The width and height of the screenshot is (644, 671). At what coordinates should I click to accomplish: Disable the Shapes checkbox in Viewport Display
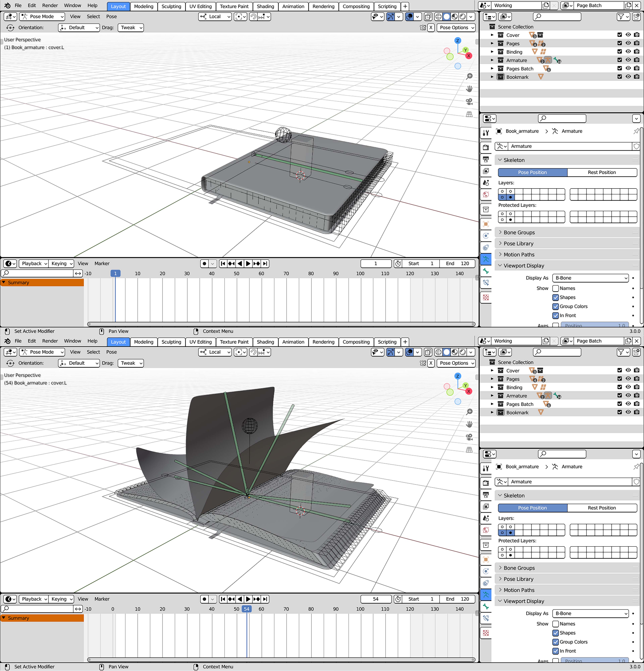point(556,297)
